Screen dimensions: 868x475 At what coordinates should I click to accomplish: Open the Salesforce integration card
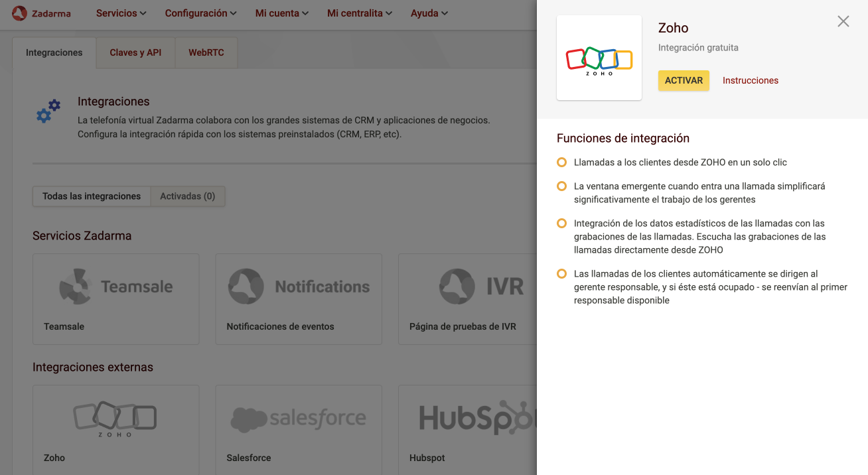pyautogui.click(x=299, y=430)
